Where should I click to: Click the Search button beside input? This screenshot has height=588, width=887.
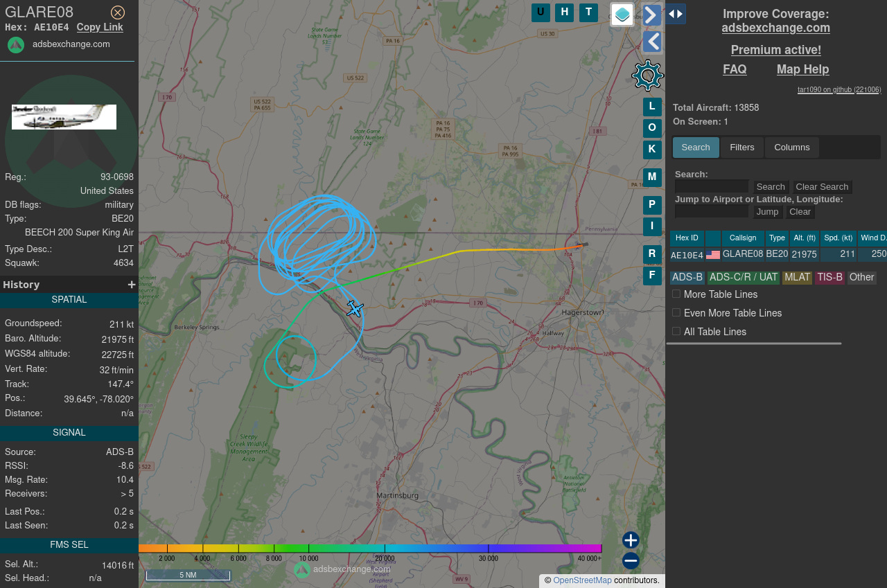(x=771, y=187)
